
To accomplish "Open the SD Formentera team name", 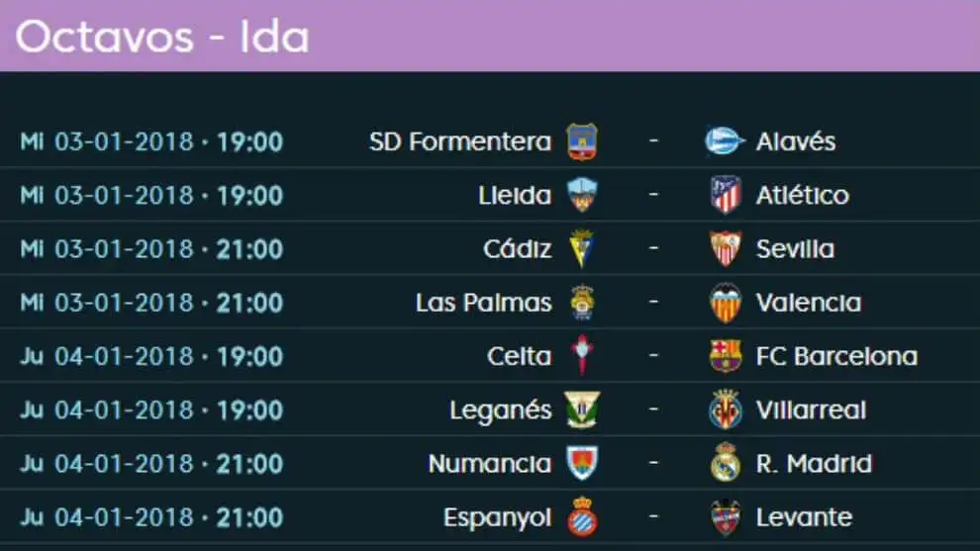I will pyautogui.click(x=459, y=141).
